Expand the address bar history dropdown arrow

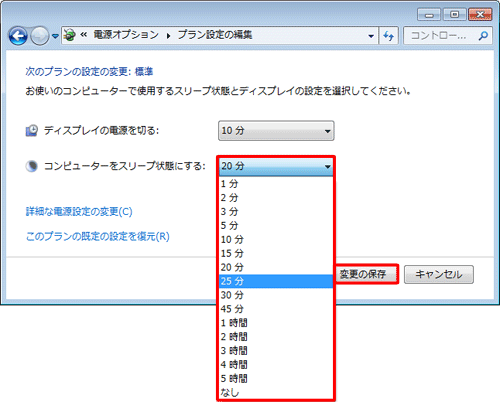point(371,36)
